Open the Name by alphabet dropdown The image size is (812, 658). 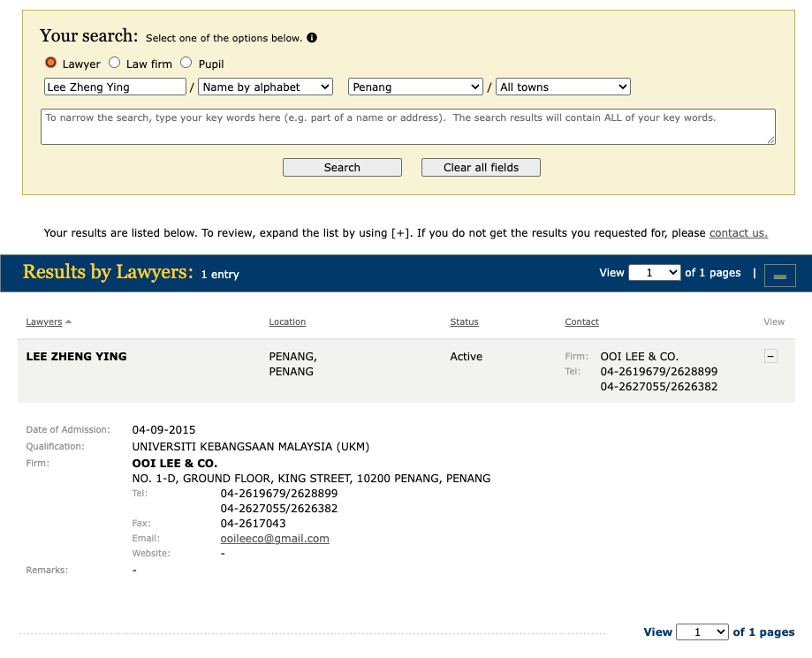pos(265,87)
